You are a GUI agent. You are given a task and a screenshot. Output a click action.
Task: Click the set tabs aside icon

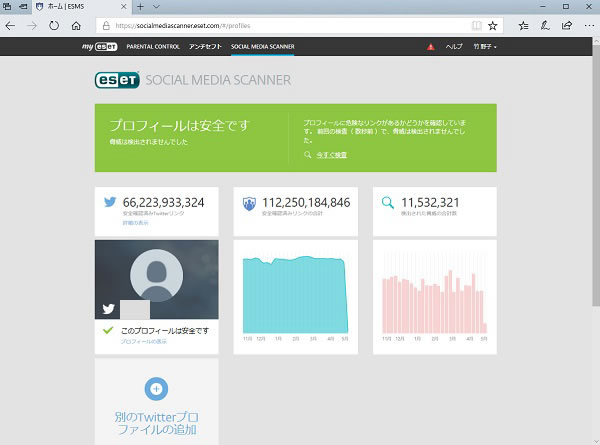click(x=23, y=7)
